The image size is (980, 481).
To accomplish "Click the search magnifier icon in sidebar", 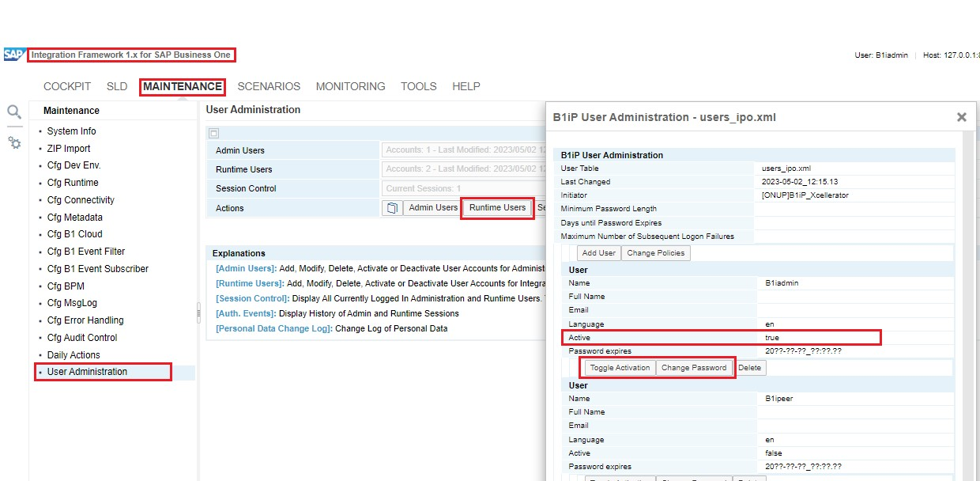I will [x=13, y=112].
